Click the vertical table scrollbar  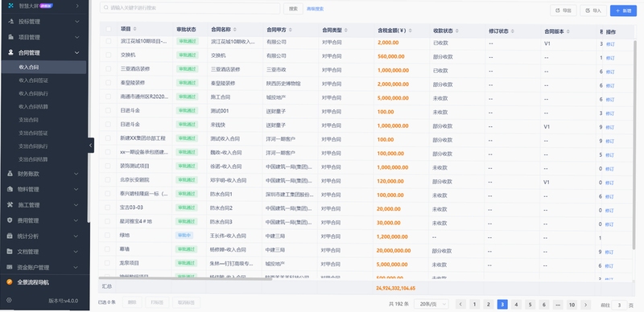coord(634,144)
